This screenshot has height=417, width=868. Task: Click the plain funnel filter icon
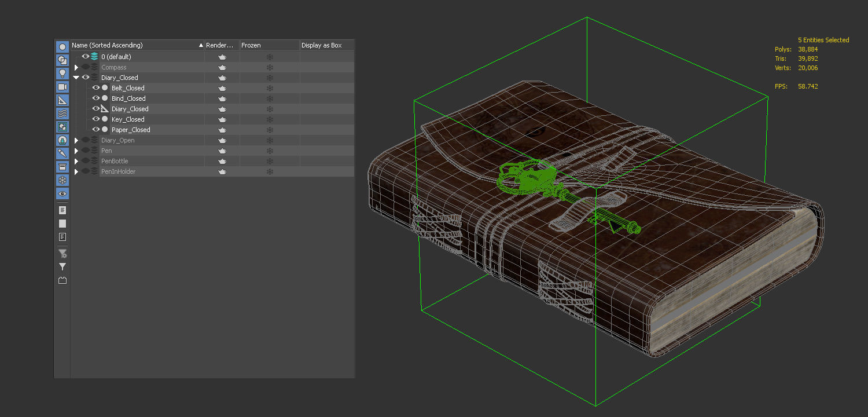tap(62, 267)
